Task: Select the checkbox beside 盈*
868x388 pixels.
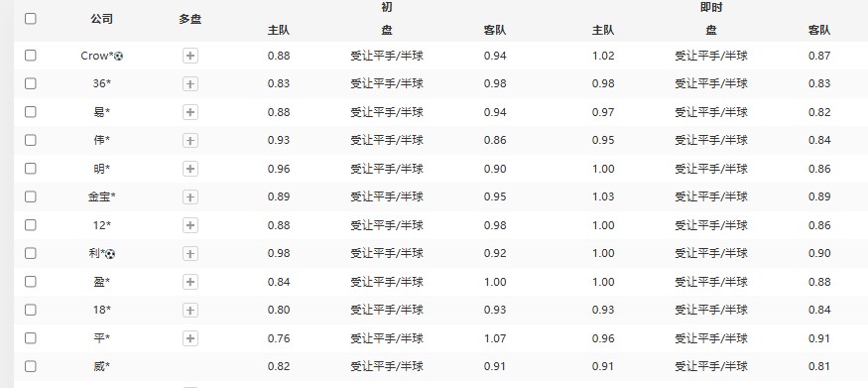Action: [x=31, y=281]
